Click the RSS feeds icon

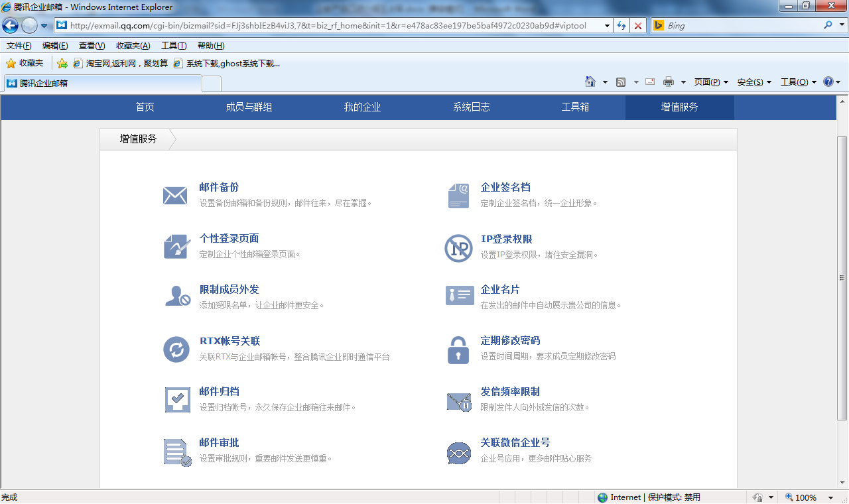621,82
